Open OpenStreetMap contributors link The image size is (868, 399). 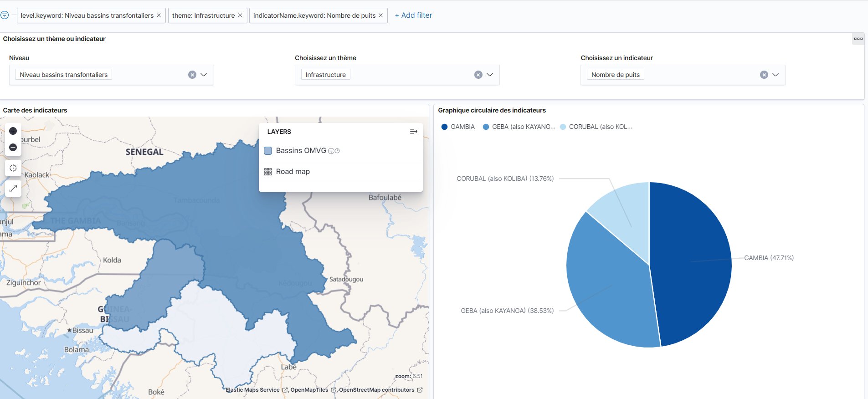click(380, 390)
